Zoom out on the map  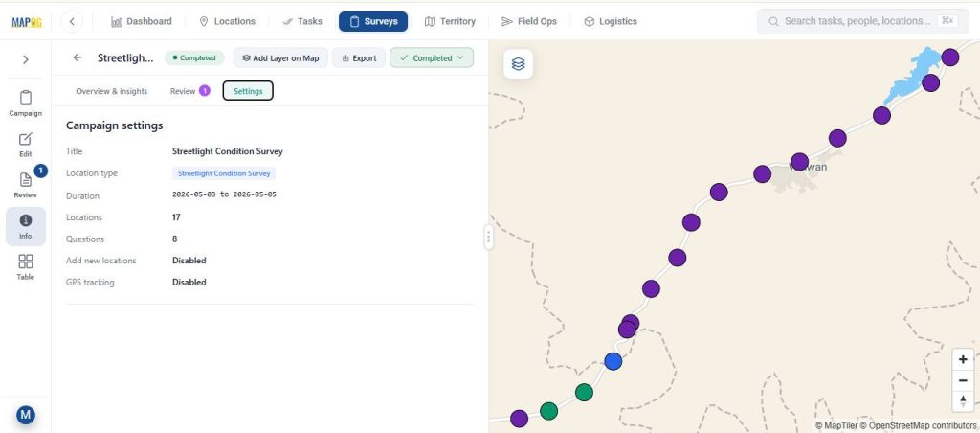click(x=963, y=380)
